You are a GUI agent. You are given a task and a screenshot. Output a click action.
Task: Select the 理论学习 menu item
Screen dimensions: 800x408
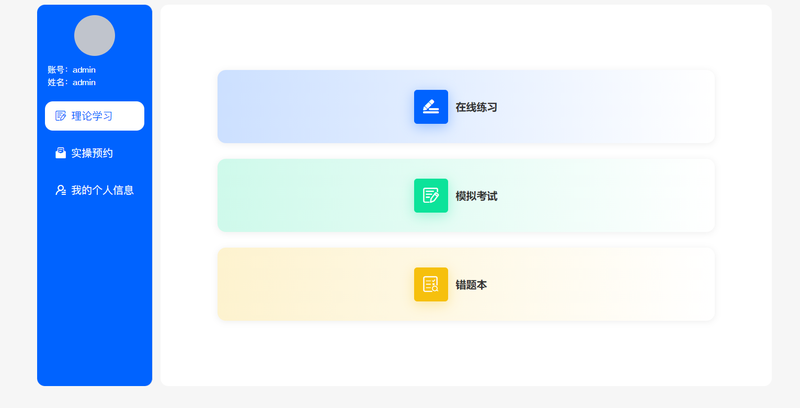point(94,116)
